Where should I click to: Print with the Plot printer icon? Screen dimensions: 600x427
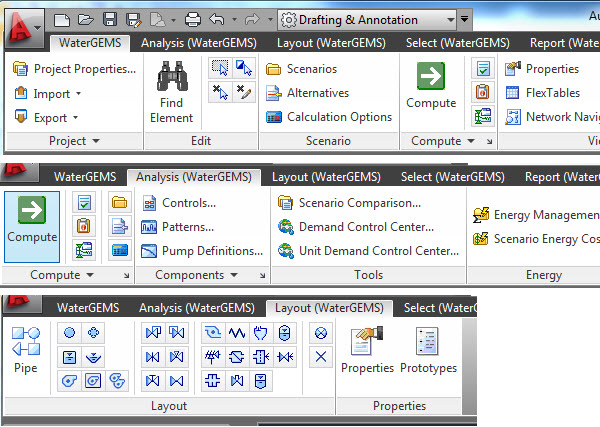[x=192, y=20]
